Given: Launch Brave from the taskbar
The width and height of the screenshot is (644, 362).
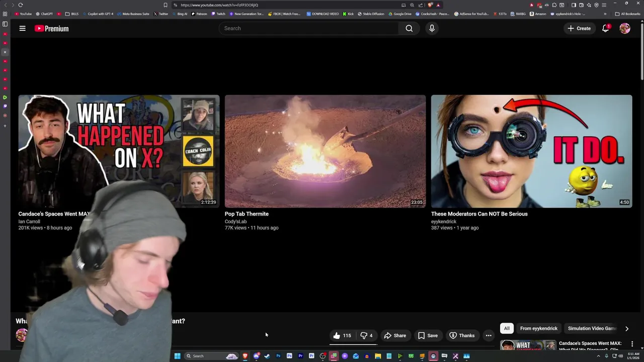Looking at the screenshot, I should point(245,356).
